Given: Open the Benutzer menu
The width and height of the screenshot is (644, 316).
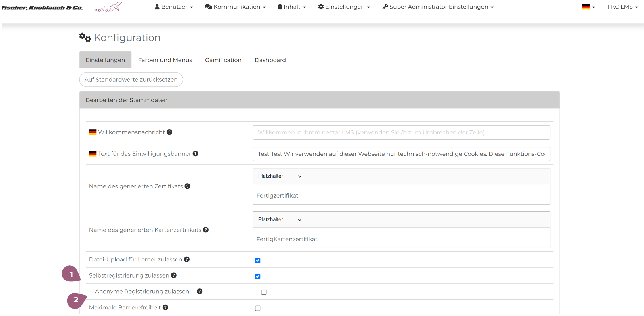Looking at the screenshot, I should (x=174, y=7).
